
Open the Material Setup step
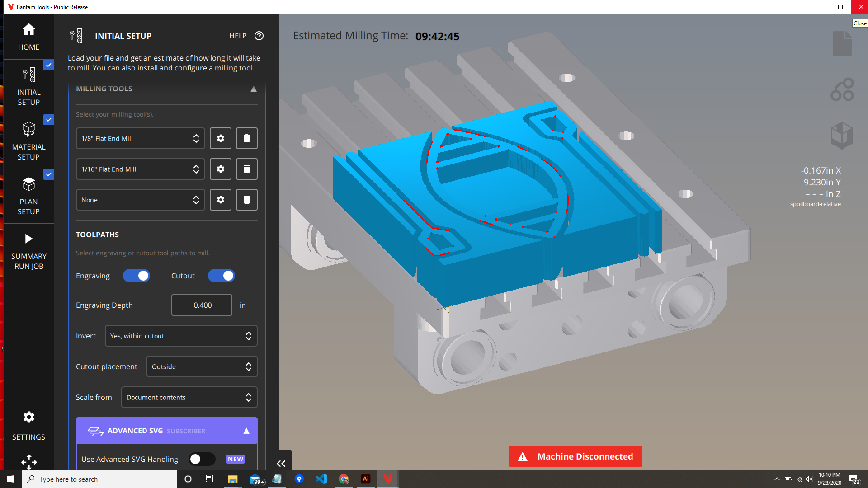coord(28,142)
